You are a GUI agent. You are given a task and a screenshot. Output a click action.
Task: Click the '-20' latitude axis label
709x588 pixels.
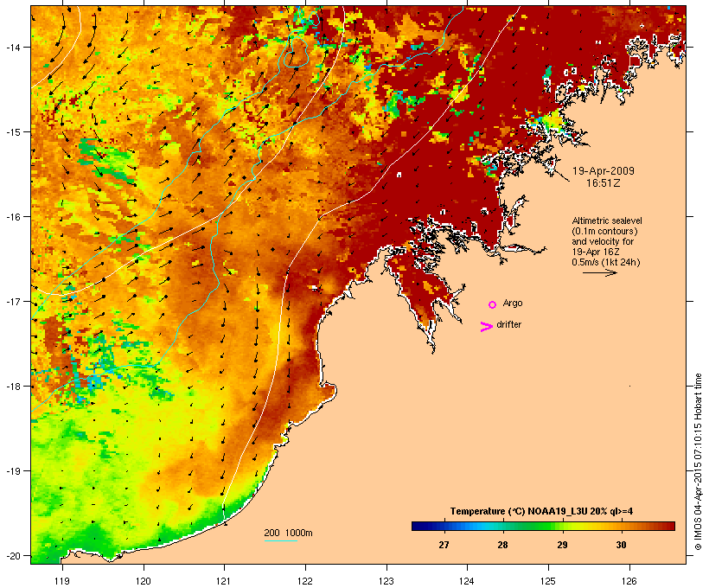coord(12,556)
